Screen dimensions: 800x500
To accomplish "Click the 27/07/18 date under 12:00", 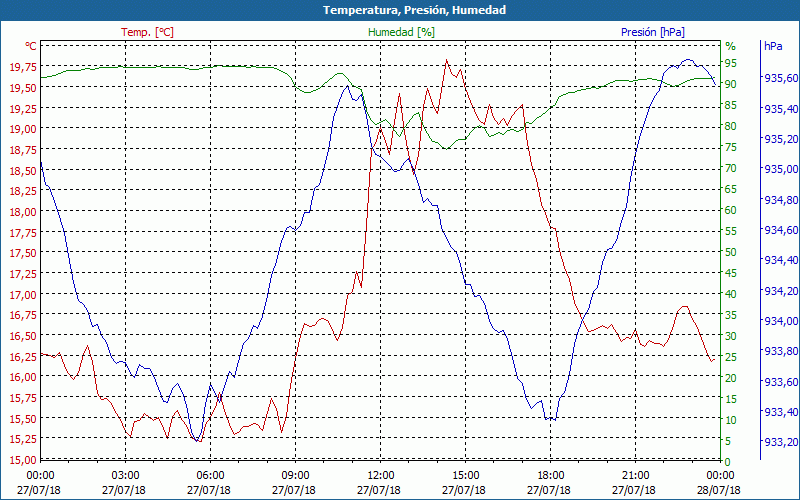I will [x=379, y=490].
